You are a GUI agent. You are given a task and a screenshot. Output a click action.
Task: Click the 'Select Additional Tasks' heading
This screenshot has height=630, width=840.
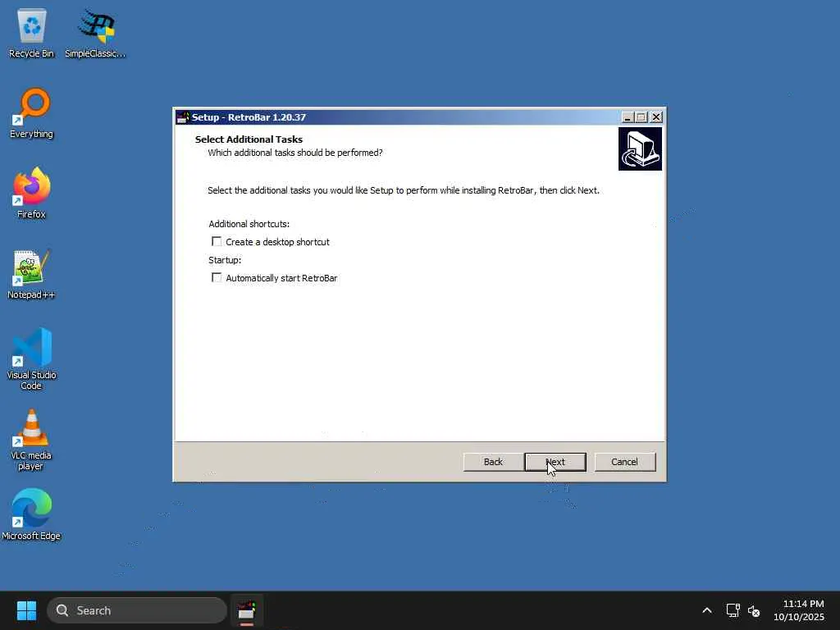point(249,139)
